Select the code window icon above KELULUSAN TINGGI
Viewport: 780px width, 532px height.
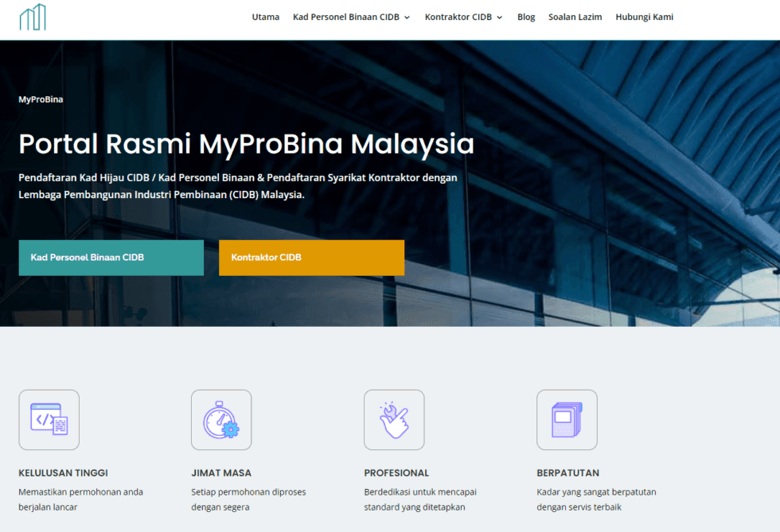49,419
